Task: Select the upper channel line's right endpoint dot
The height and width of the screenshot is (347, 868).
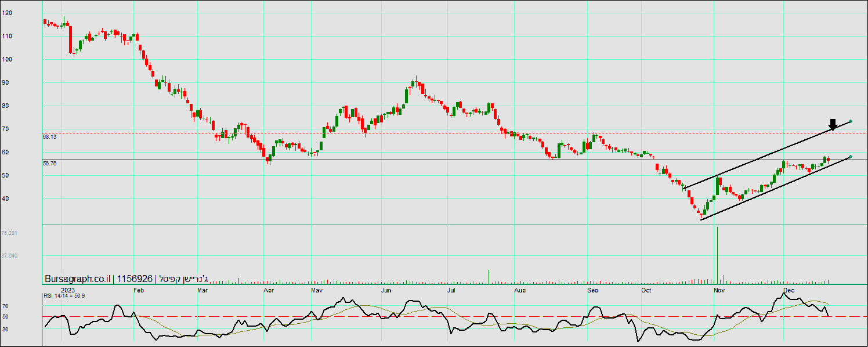Action: (x=850, y=121)
